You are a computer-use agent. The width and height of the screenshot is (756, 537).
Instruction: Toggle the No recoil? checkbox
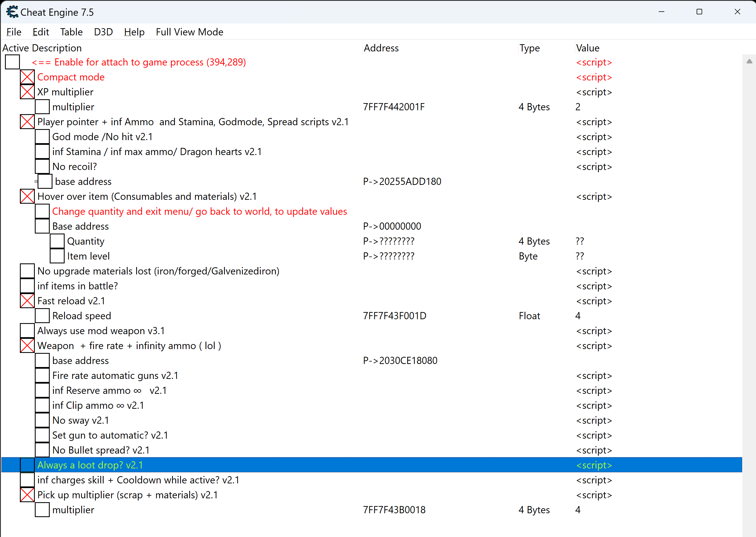pos(42,167)
